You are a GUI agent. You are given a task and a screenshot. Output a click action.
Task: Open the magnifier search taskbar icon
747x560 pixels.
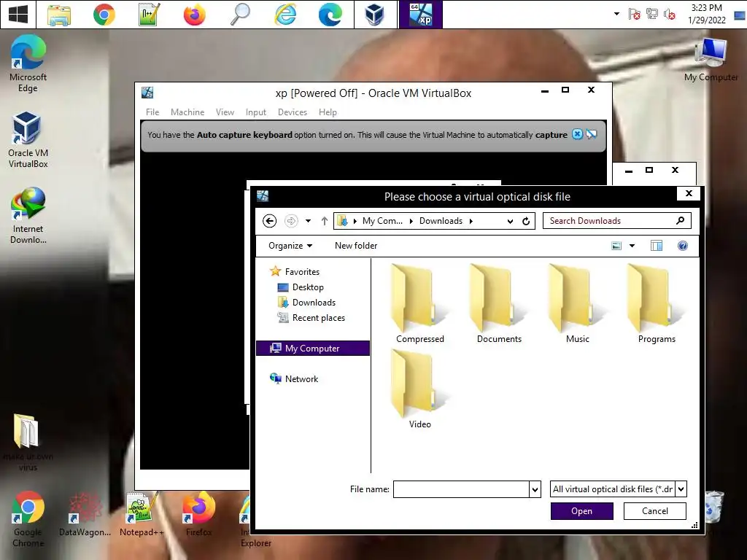(x=239, y=15)
